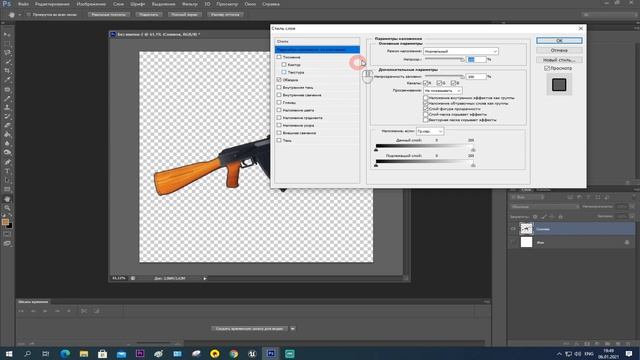The image size is (640, 360).
Task: Select the Lasso tool
Action: [x=7, y=52]
